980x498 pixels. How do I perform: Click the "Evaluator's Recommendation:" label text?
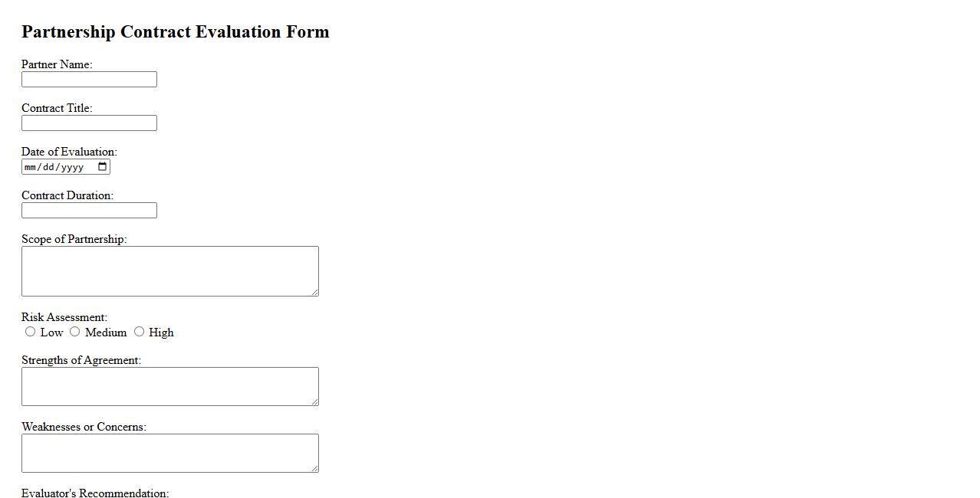click(95, 493)
